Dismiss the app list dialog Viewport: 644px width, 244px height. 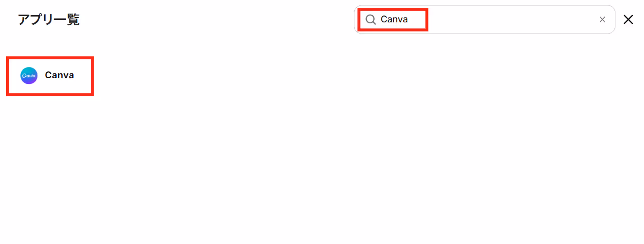pyautogui.click(x=628, y=19)
